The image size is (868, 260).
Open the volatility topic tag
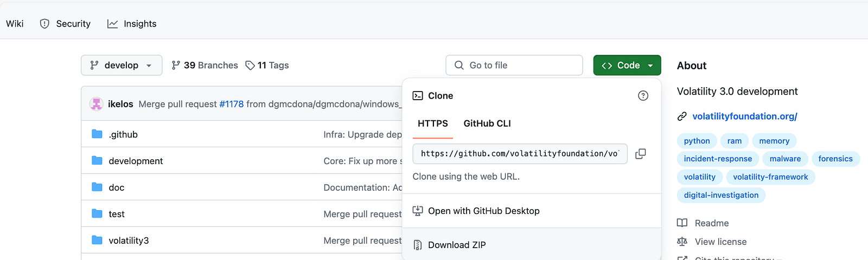[700, 177]
